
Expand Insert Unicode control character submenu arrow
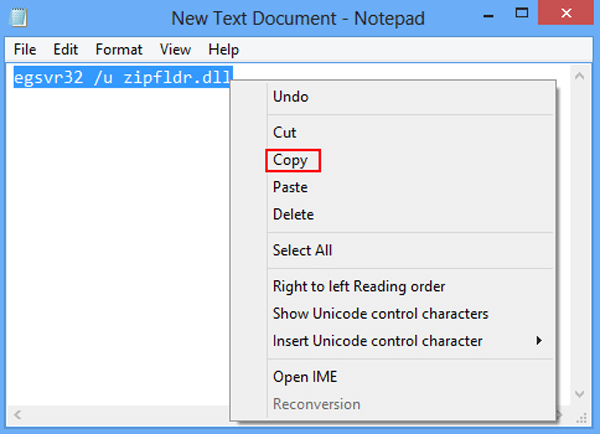tap(539, 341)
